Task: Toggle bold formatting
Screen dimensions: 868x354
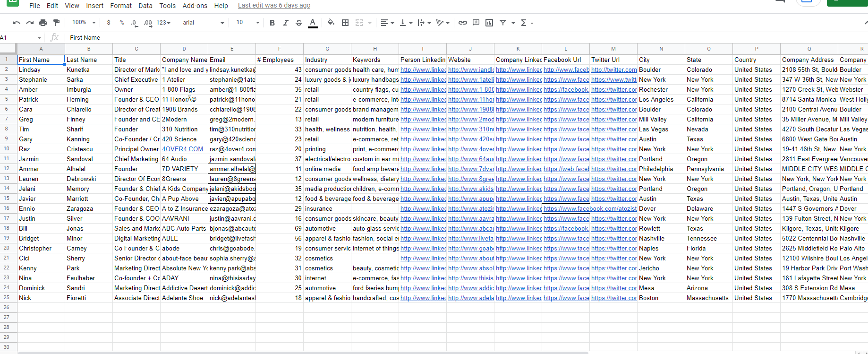Action: click(272, 23)
